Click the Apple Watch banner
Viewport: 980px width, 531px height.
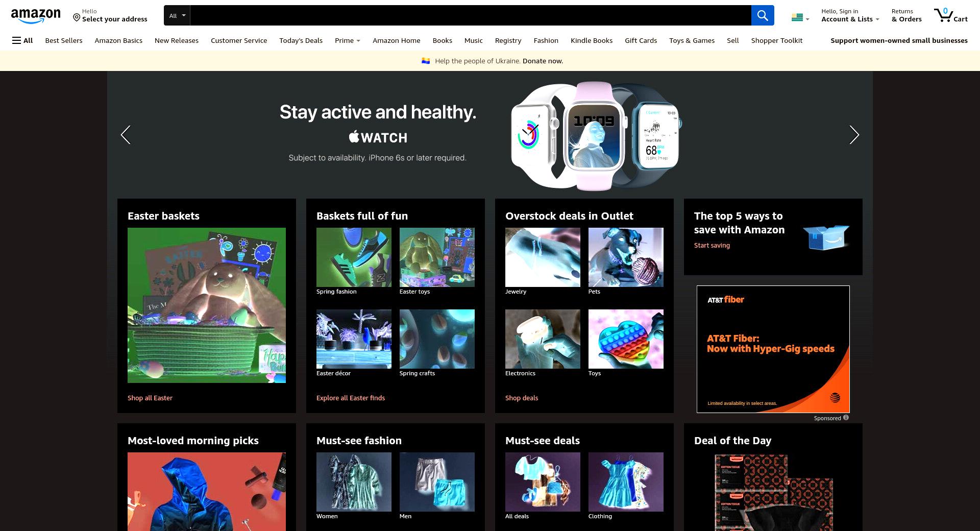pyautogui.click(x=490, y=135)
